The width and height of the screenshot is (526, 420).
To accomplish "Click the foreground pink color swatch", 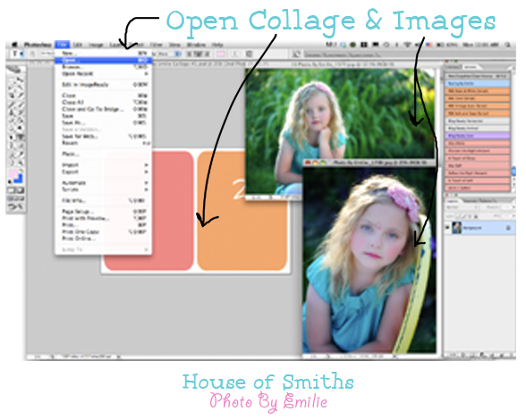I will pos(13,174).
